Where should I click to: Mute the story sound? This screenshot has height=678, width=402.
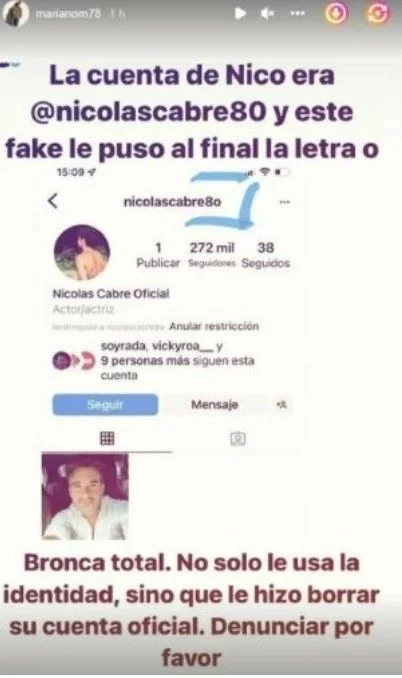[x=267, y=14]
